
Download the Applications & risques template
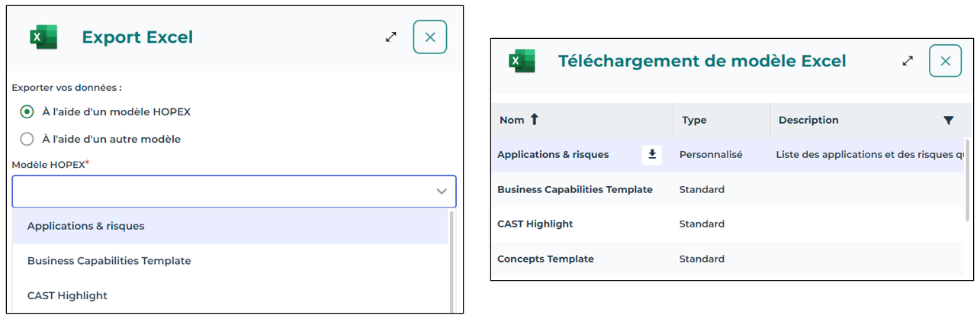[x=652, y=155]
